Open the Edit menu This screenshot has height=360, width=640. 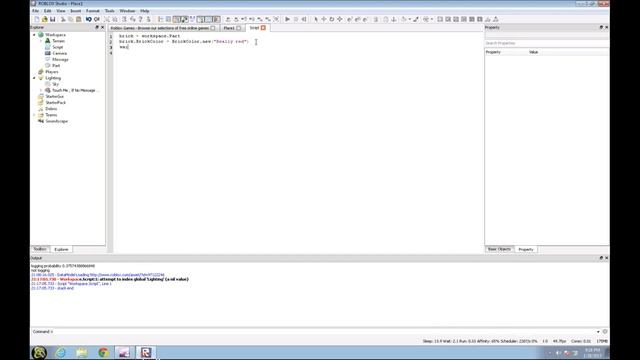pos(48,11)
